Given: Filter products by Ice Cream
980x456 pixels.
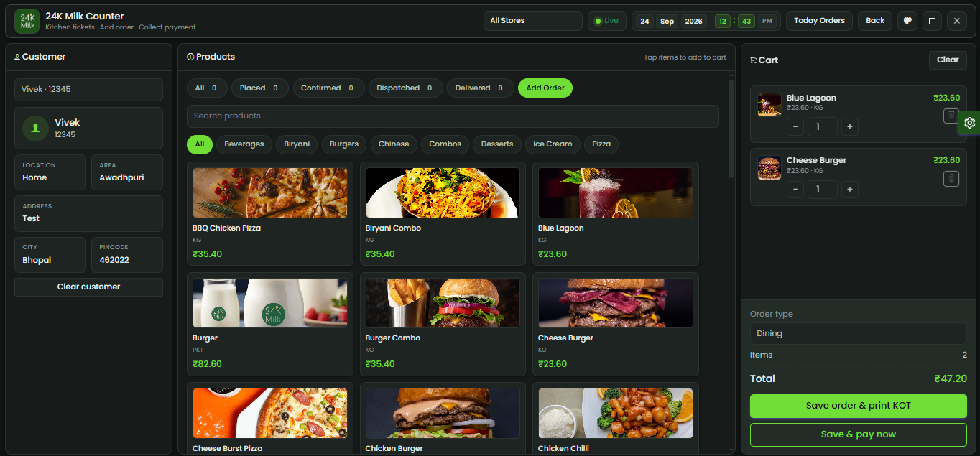Looking at the screenshot, I should (553, 144).
